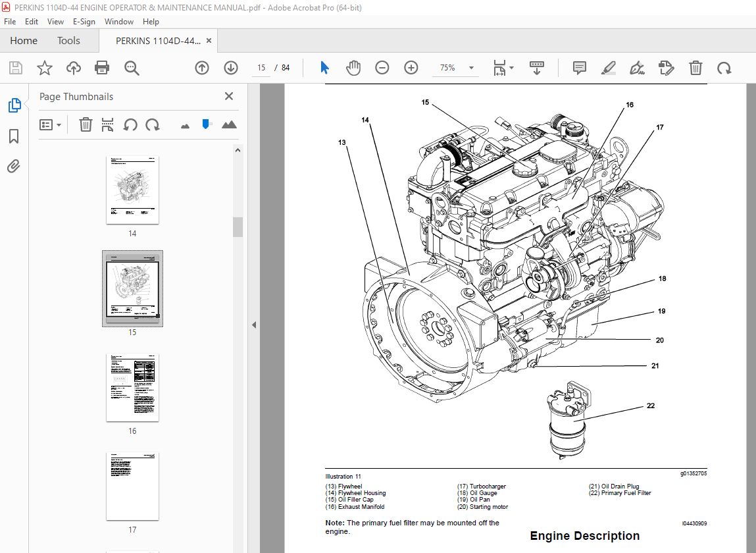Click the 'Illustration 11' caption text

pos(343,476)
